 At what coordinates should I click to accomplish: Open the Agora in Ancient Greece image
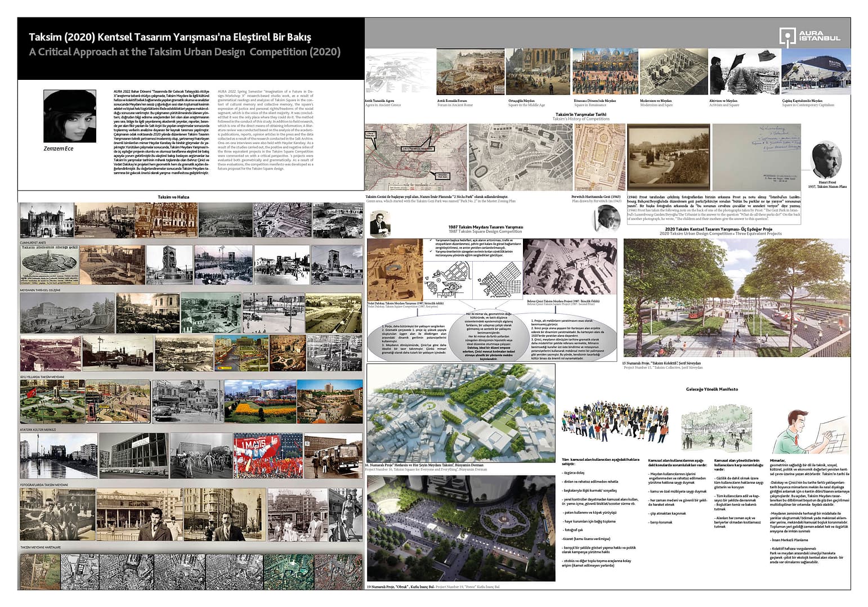click(400, 73)
